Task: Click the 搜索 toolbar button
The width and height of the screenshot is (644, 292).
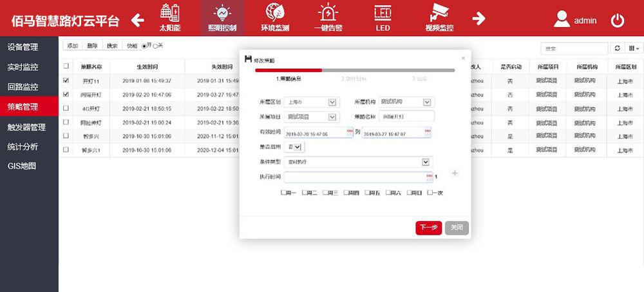Action: [112, 46]
